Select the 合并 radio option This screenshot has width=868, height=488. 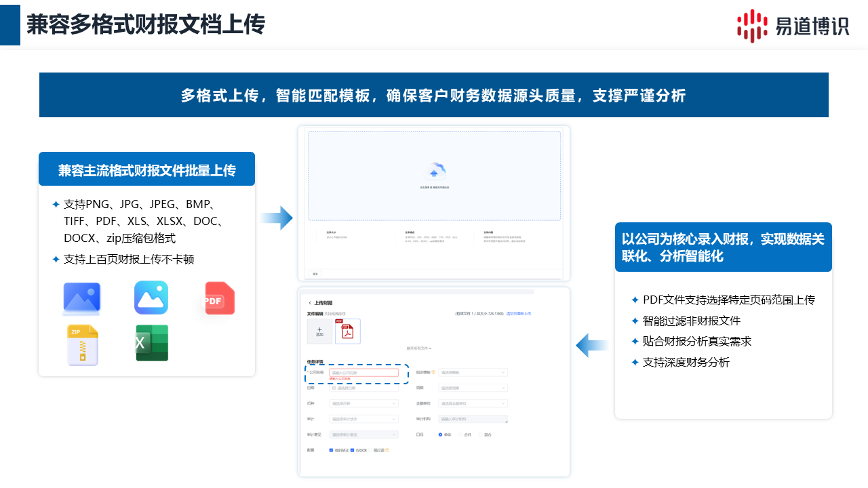click(461, 434)
